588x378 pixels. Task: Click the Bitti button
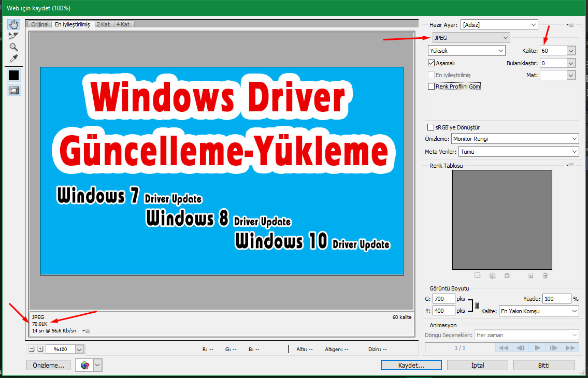544,365
